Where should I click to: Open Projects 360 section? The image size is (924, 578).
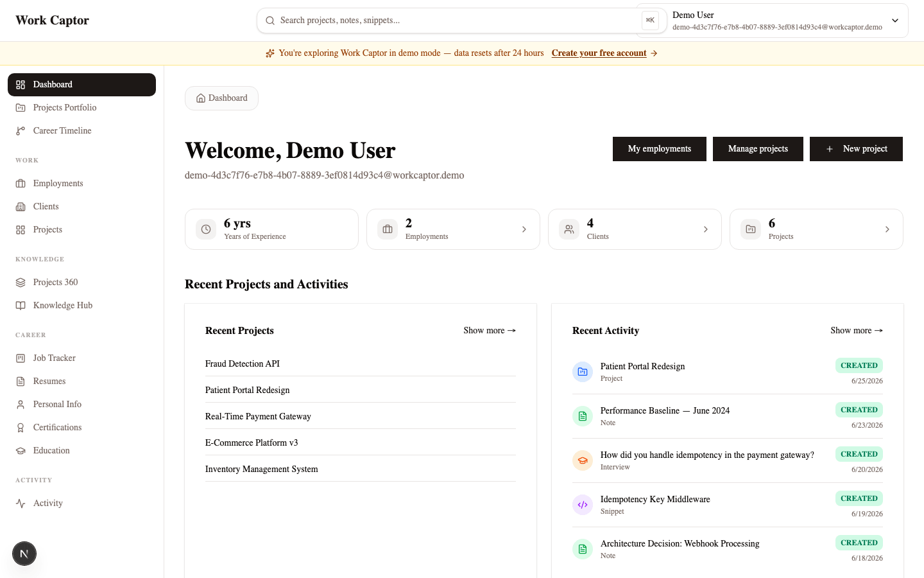tap(81, 283)
